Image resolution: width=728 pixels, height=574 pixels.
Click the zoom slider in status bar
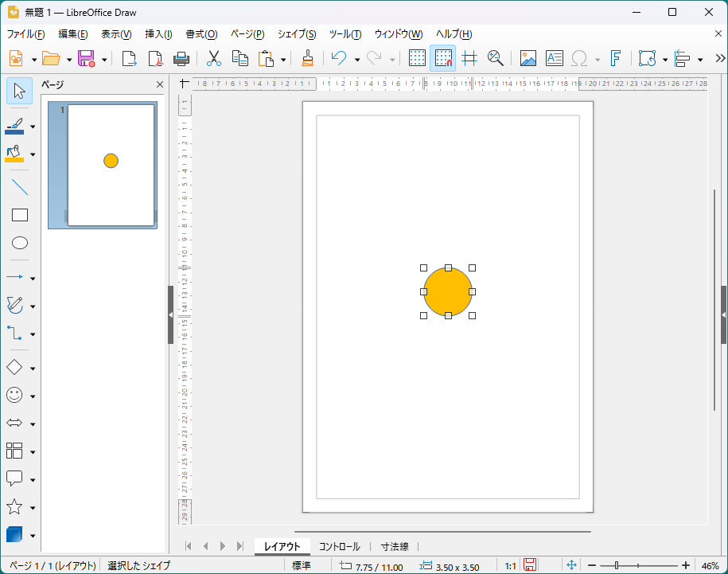[x=616, y=565]
